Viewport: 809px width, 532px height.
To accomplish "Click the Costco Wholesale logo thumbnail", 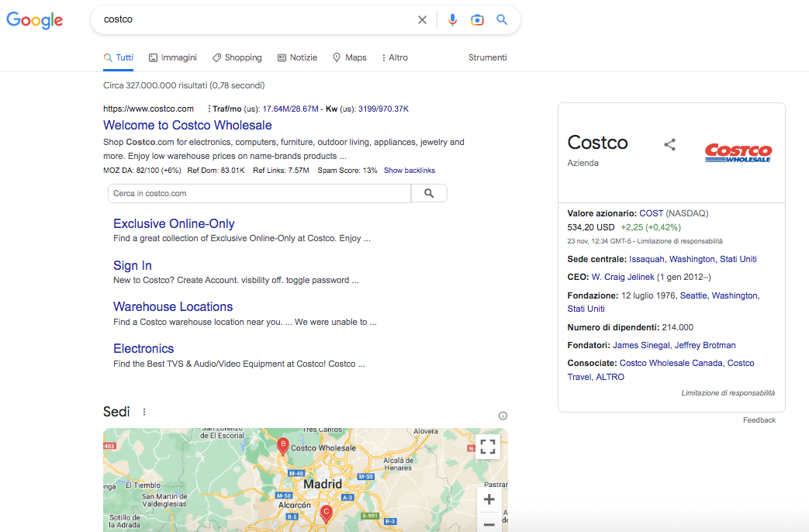I will pyautogui.click(x=738, y=153).
